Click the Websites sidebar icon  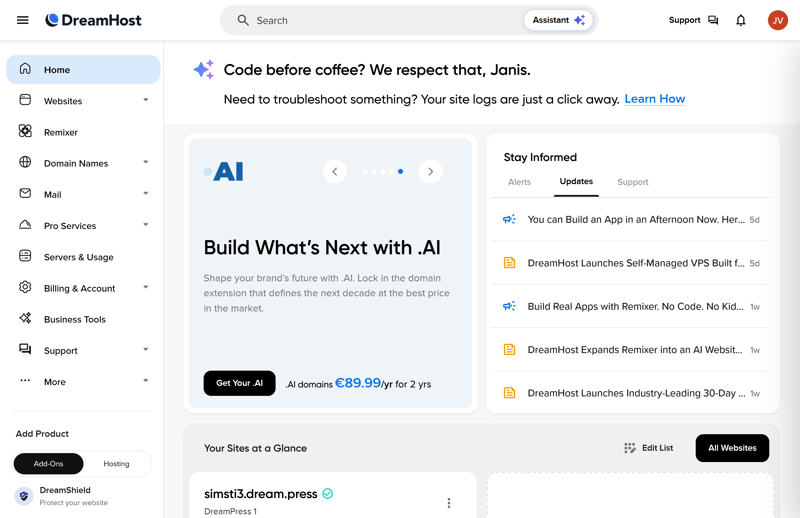click(25, 100)
